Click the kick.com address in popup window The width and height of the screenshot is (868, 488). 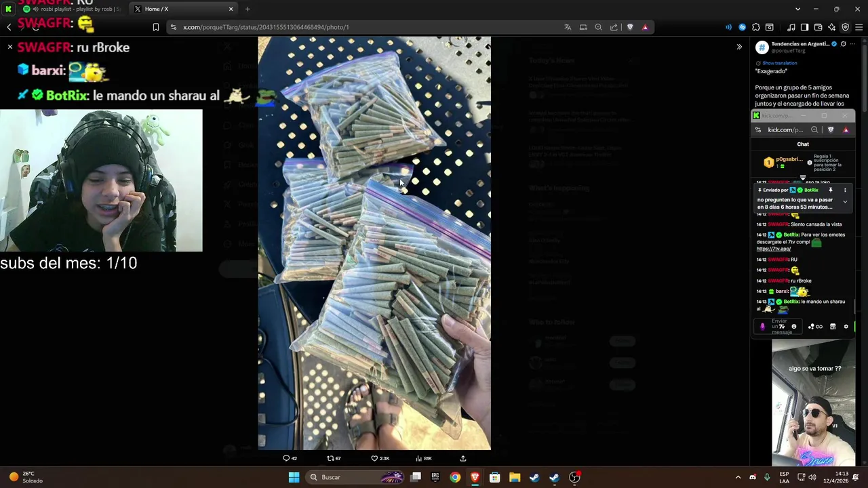(x=785, y=129)
